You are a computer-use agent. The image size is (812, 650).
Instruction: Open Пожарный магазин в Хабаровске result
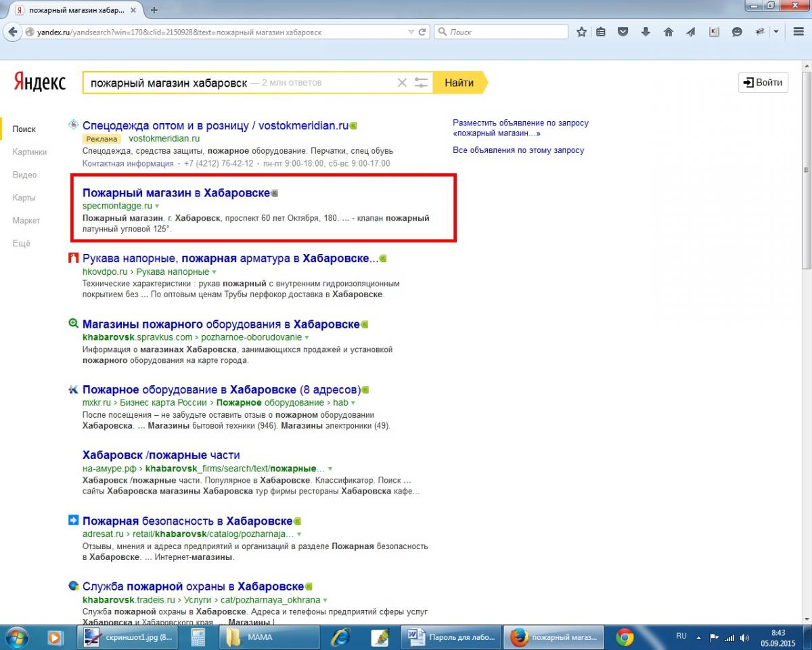coord(176,193)
